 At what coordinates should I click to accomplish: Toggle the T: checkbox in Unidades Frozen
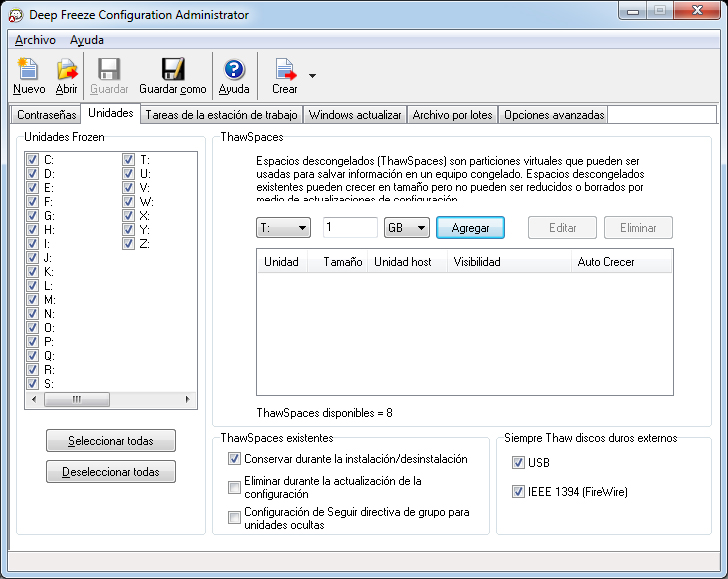129,160
